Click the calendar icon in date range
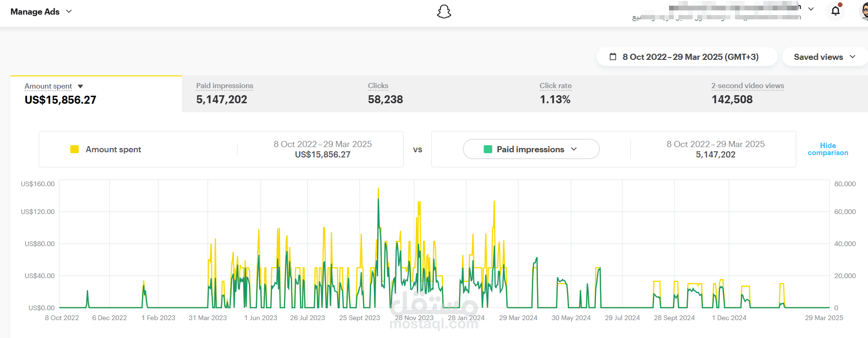 pos(613,57)
